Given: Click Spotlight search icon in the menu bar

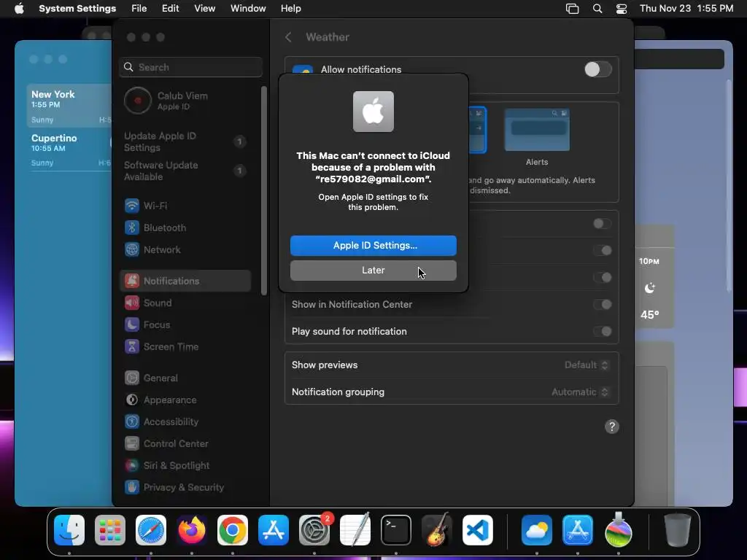Looking at the screenshot, I should point(597,9).
